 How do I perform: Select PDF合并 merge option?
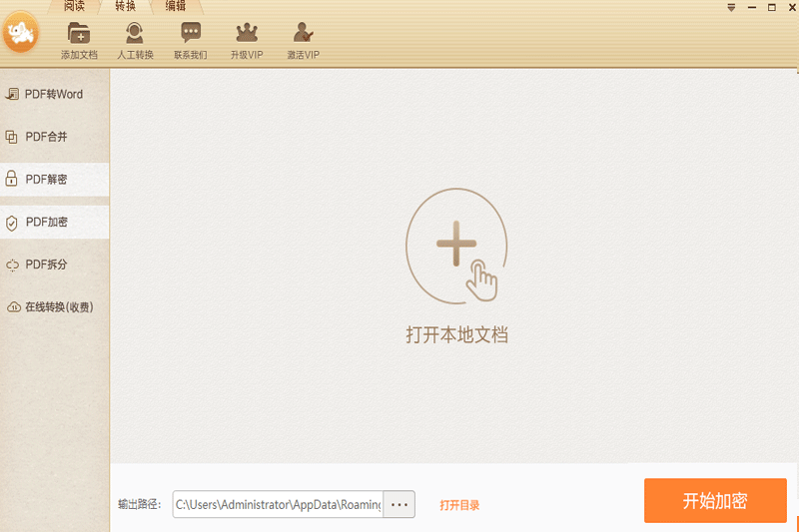tap(54, 137)
